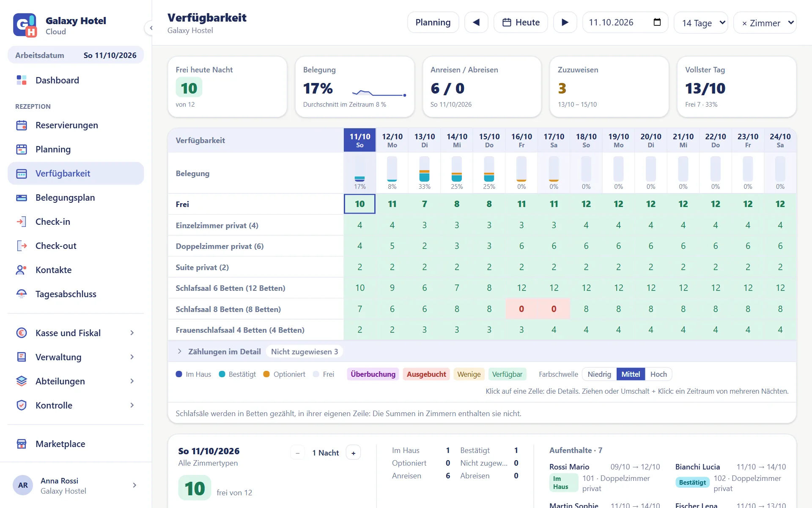Choose Mittel threshold setting
The height and width of the screenshot is (508, 812).
click(631, 374)
